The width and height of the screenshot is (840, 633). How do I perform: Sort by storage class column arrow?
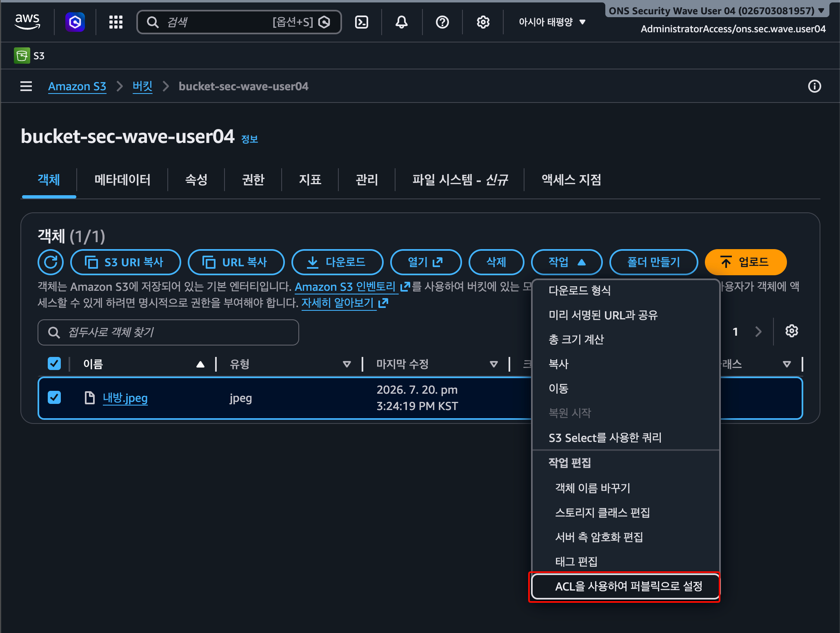(x=787, y=364)
